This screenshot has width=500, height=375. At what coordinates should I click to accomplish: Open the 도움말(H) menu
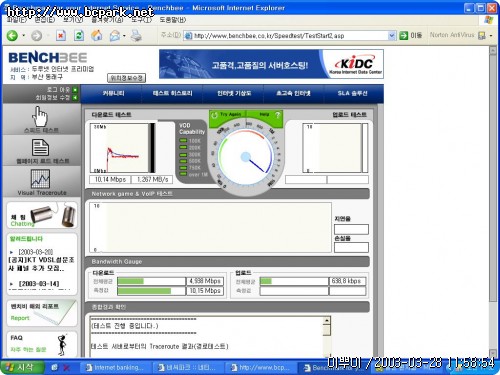[x=173, y=20]
